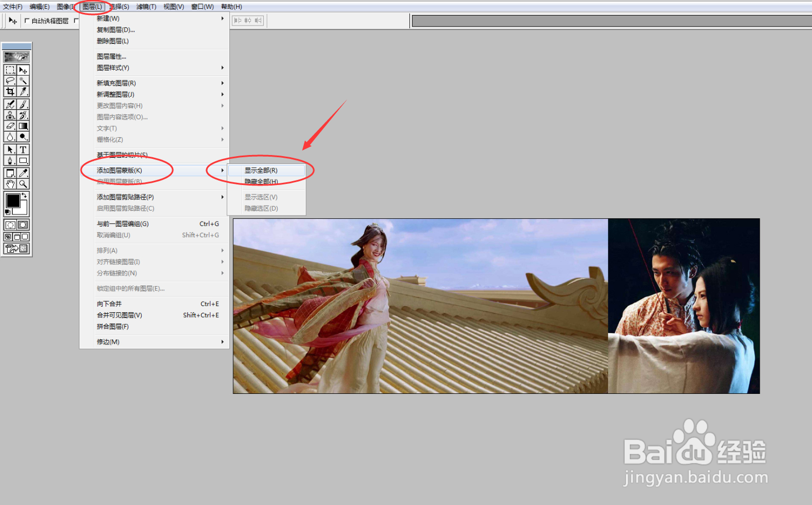Jump to ImageReady from toolbox bottom
Viewport: 812px width, 505px height.
(x=17, y=249)
